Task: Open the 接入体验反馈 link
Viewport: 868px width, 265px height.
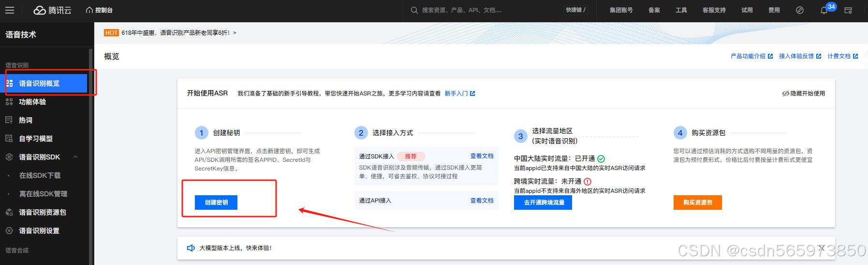Action: point(800,56)
